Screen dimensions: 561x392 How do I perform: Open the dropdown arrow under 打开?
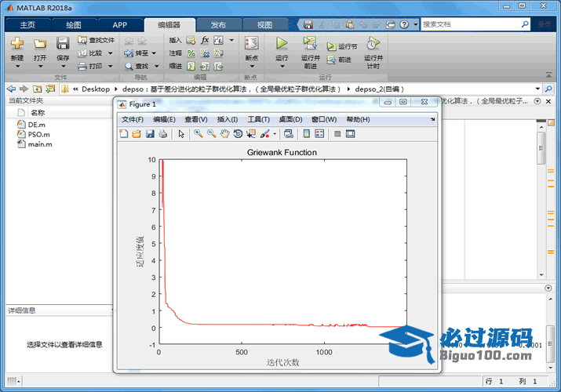click(40, 67)
